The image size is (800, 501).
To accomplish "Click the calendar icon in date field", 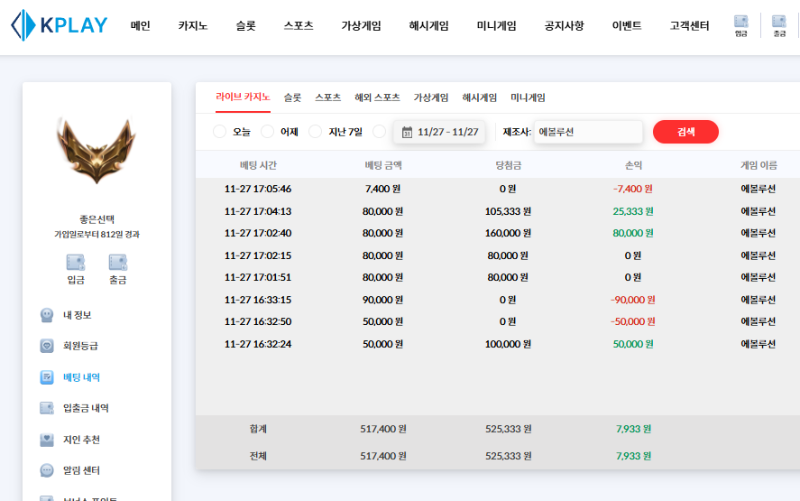I will point(407,132).
